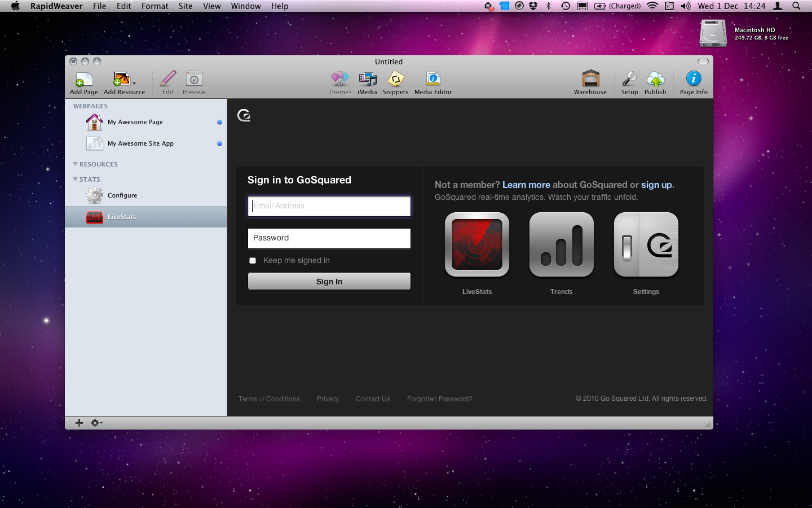This screenshot has width=812, height=508.
Task: Click the Sign In button
Action: tap(329, 281)
